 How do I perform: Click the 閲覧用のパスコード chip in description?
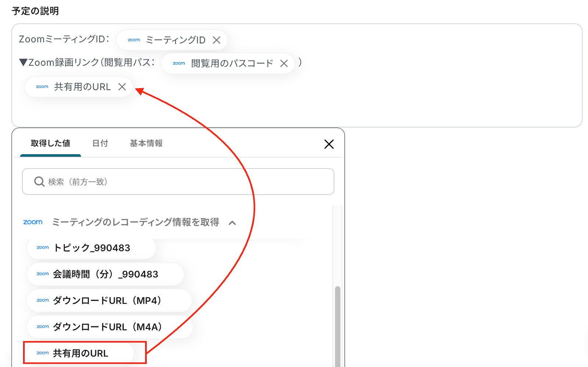pos(228,64)
